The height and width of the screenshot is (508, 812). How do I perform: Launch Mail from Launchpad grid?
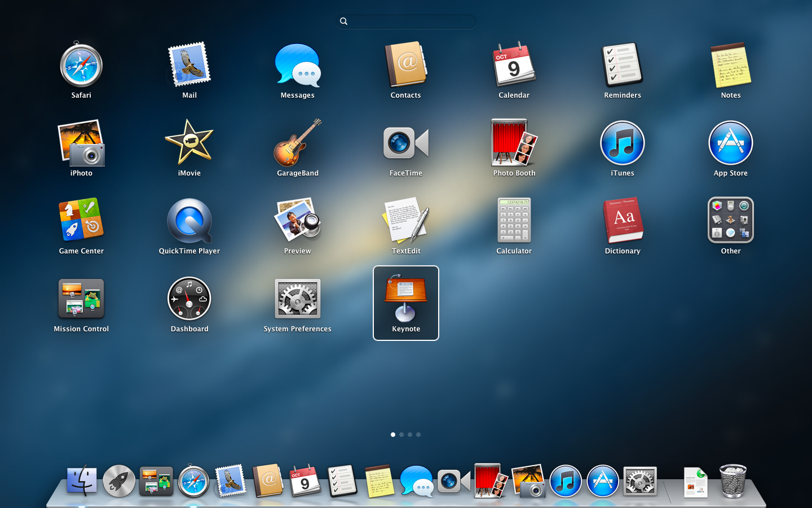coord(189,65)
